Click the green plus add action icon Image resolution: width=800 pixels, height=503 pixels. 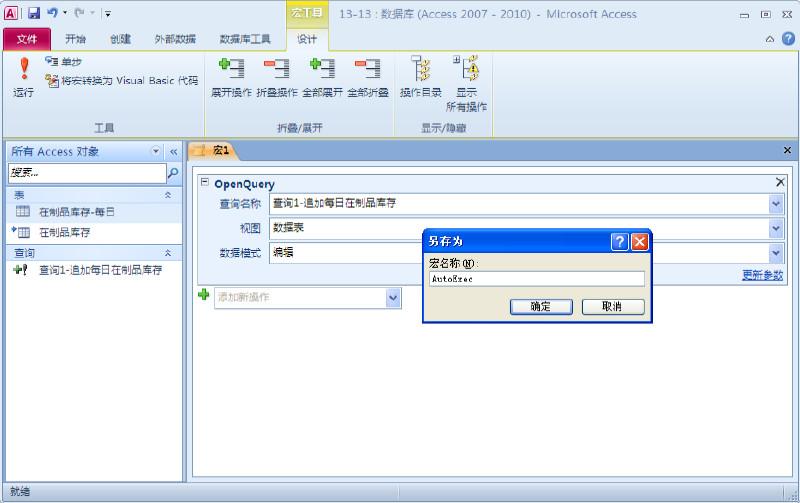pyautogui.click(x=204, y=294)
